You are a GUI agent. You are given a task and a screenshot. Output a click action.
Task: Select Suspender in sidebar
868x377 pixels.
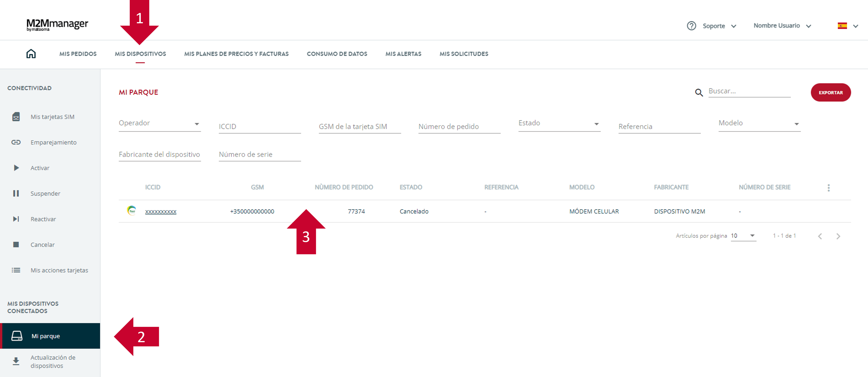click(50, 193)
